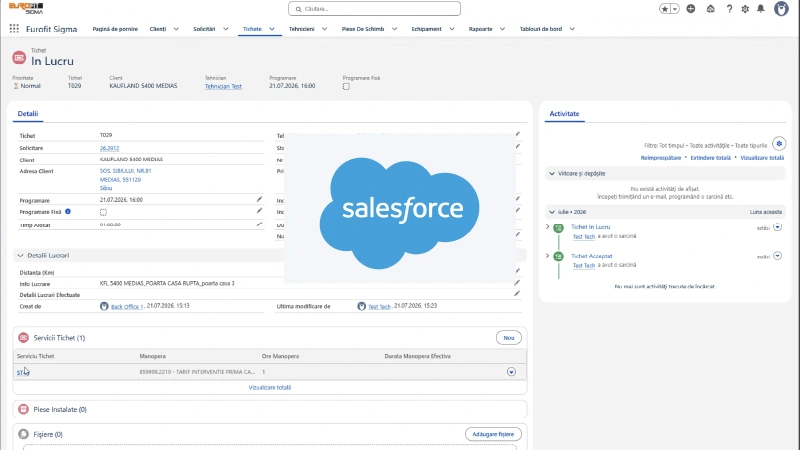
Task: Collapse the Detalii Lucrari section
Action: (x=20, y=256)
